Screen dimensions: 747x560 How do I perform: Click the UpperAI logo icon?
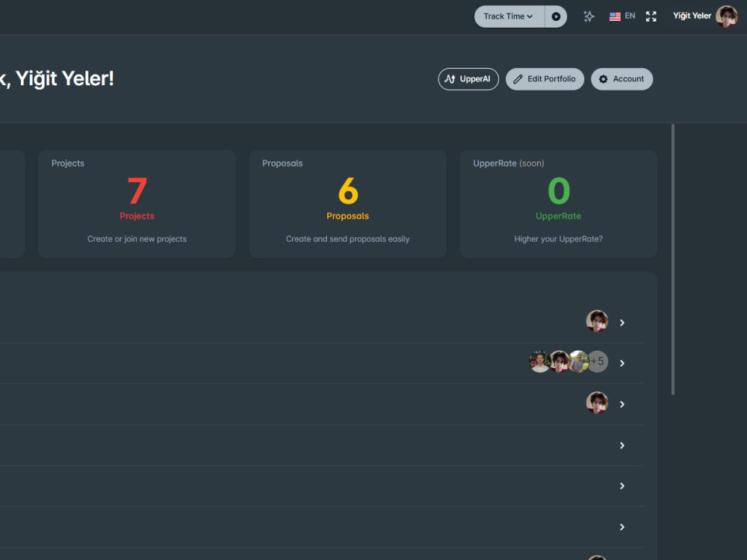tap(450, 79)
